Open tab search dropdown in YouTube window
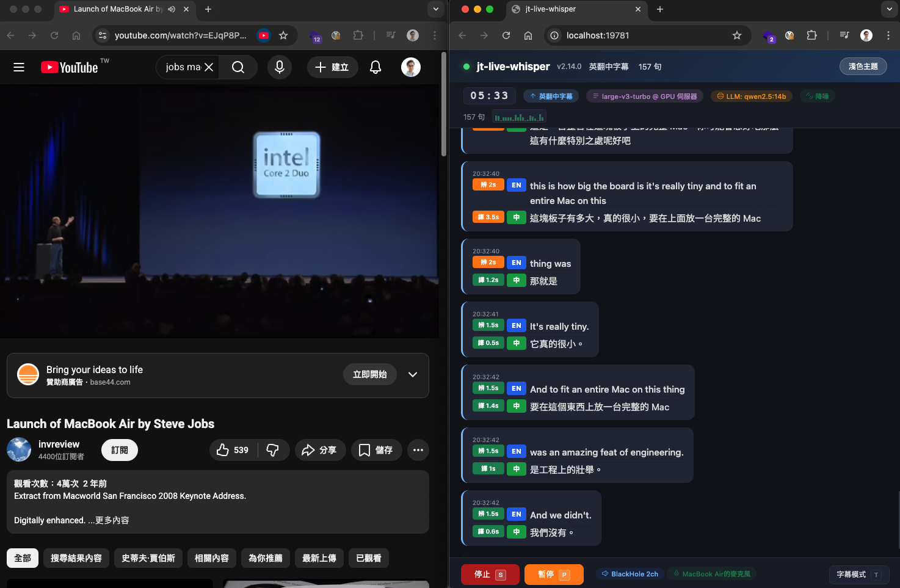Viewport: 900px width, 588px height. tap(435, 9)
